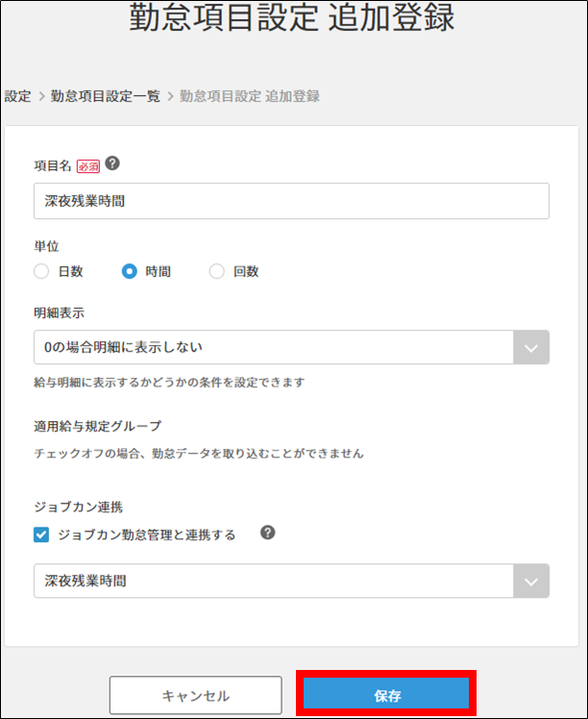
Task: Click the help icon beside ジョブカン勤怠管理と連携する
Action: point(267,533)
